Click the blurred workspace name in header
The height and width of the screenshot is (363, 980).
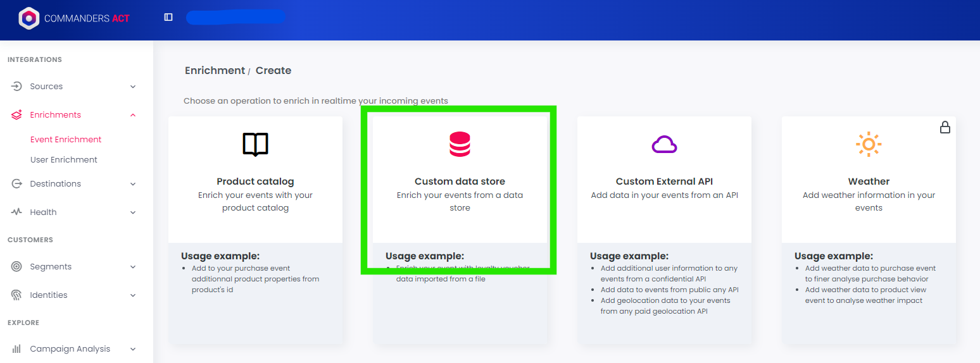pyautogui.click(x=235, y=17)
